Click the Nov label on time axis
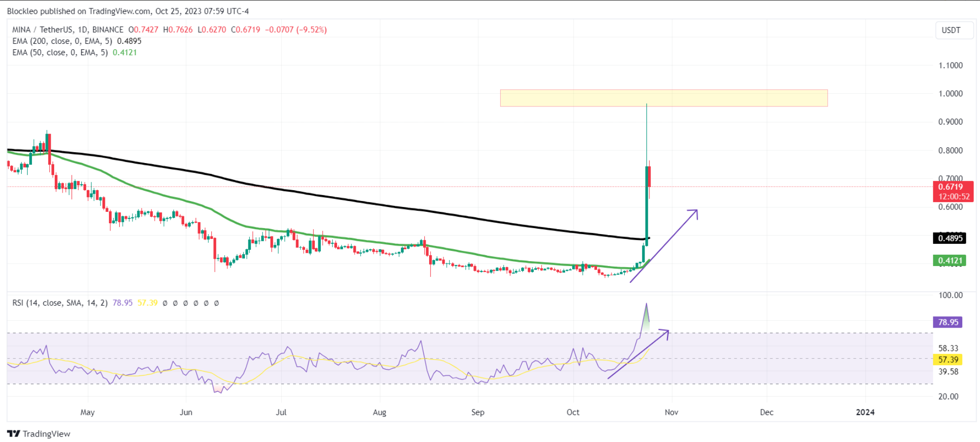 tap(672, 412)
